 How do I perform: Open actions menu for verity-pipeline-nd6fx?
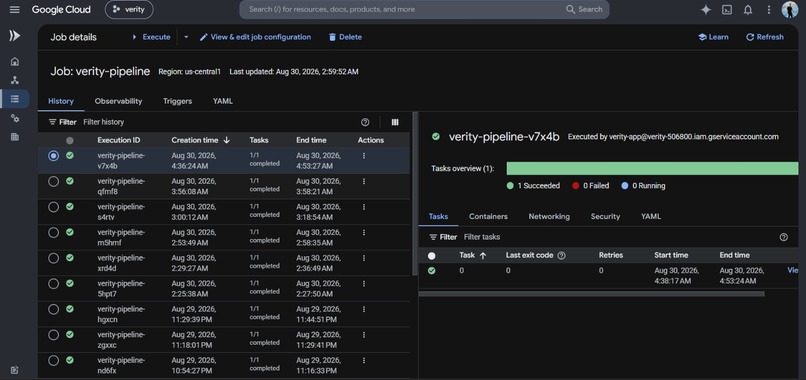[x=364, y=360]
